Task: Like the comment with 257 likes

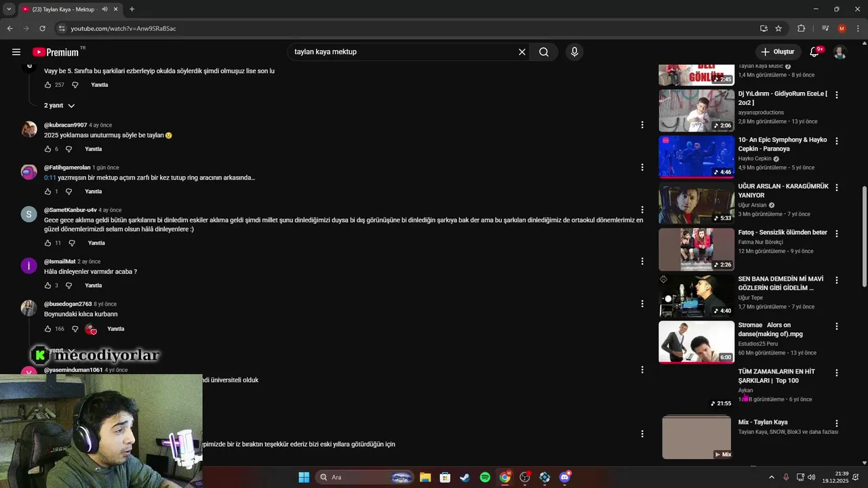Action: click(x=47, y=85)
